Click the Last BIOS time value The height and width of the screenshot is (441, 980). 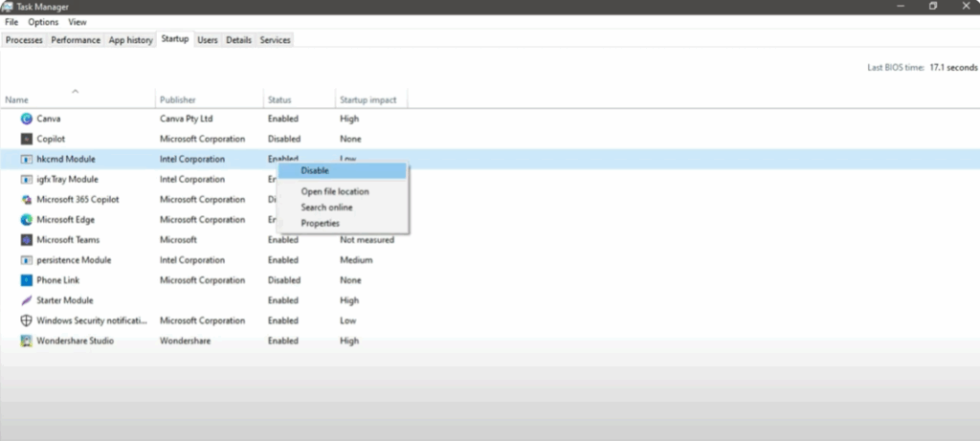pyautogui.click(x=953, y=68)
